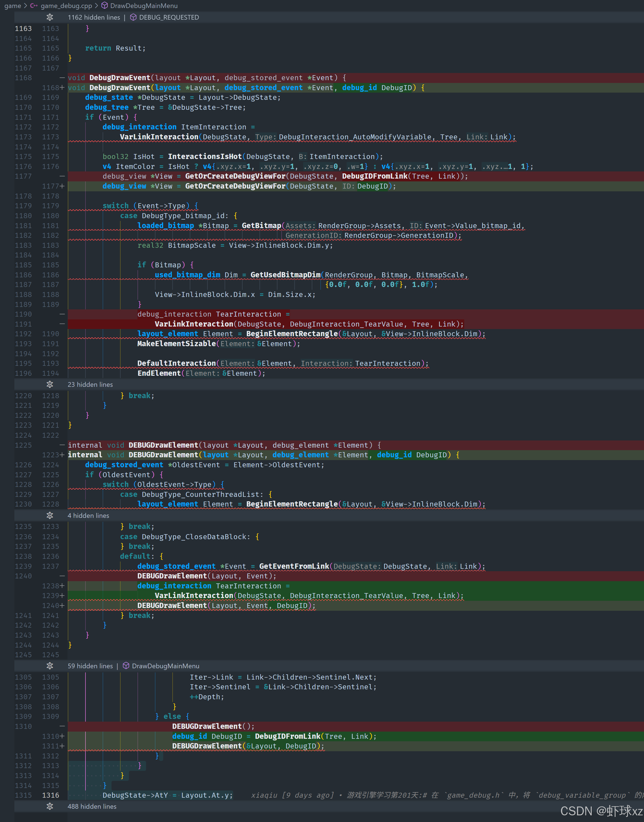Screen dimensions: 644x822
Task: Click plus marker on added line 1238
Action: (x=62, y=586)
